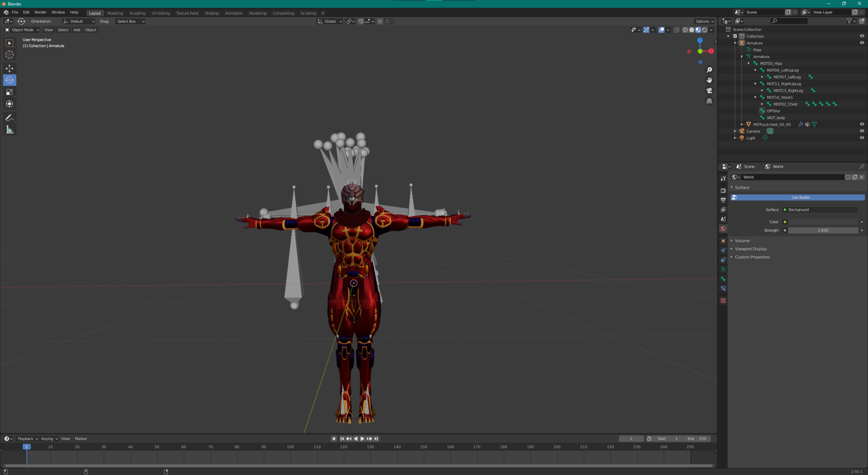Unlink the World datablock
The height and width of the screenshot is (475, 868).
click(862, 177)
